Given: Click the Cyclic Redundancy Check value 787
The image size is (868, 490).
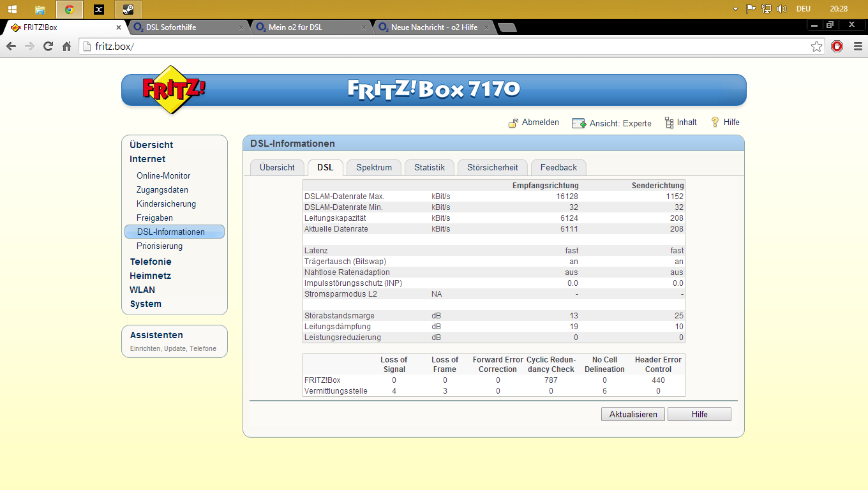Looking at the screenshot, I should tap(551, 380).
